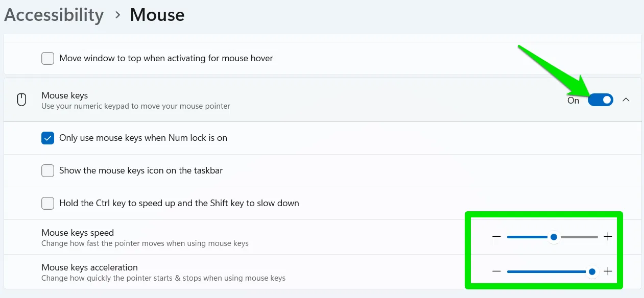644x298 pixels.
Task: Click minus to decrease mouse keys acceleration
Action: [x=496, y=271]
